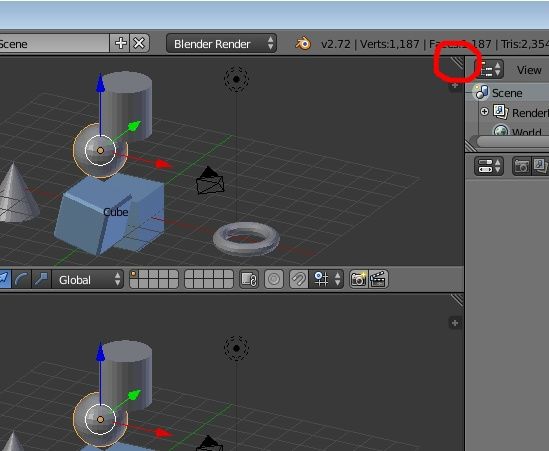This screenshot has width=549, height=451.
Task: Click the green Y axis arrow in upper viewport
Action: pos(134,126)
